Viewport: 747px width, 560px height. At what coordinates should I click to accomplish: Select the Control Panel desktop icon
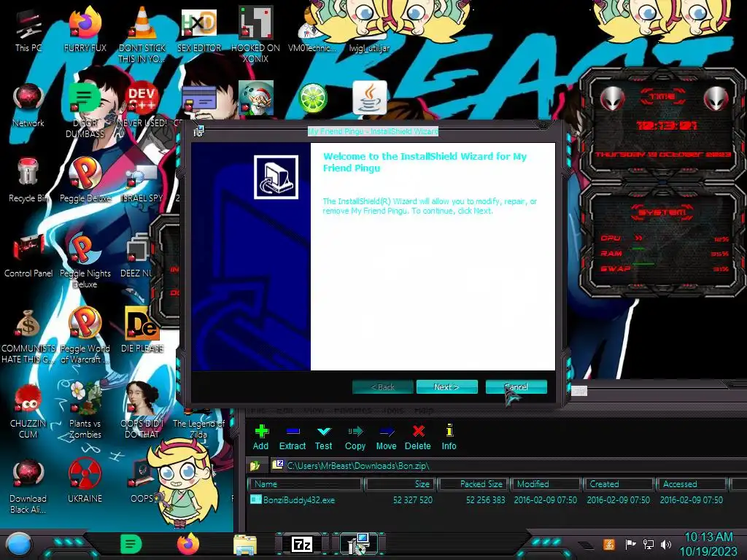(28, 256)
